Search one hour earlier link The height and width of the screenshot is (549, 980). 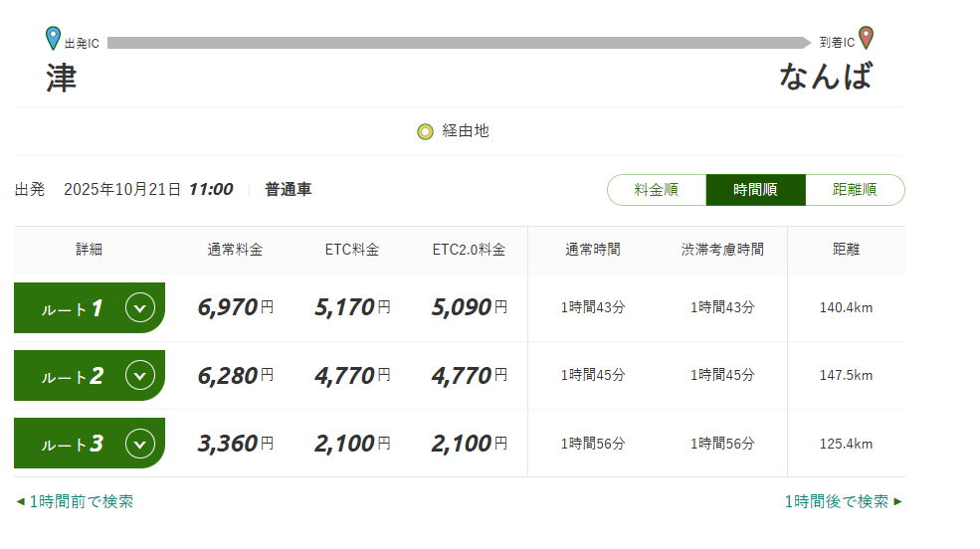81,501
